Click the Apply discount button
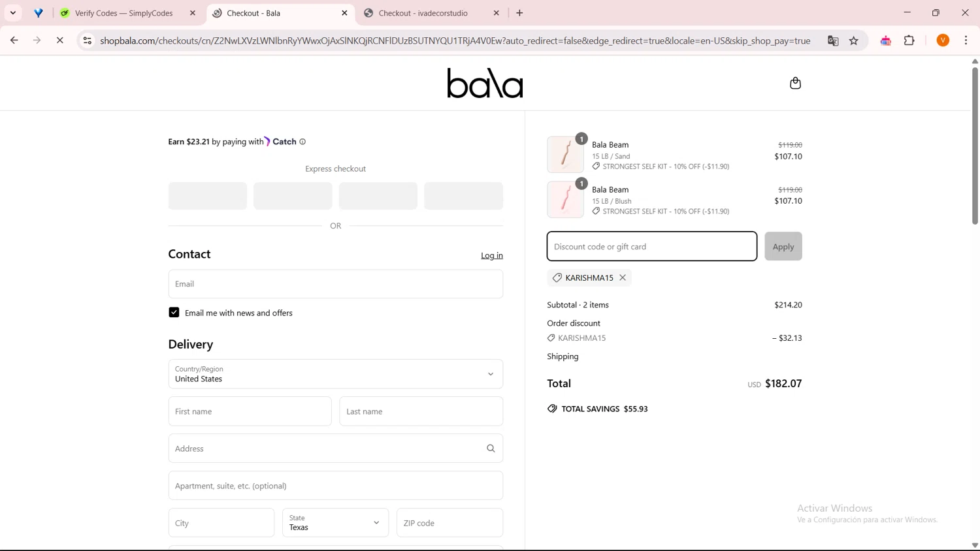The width and height of the screenshot is (980, 551). click(x=783, y=247)
